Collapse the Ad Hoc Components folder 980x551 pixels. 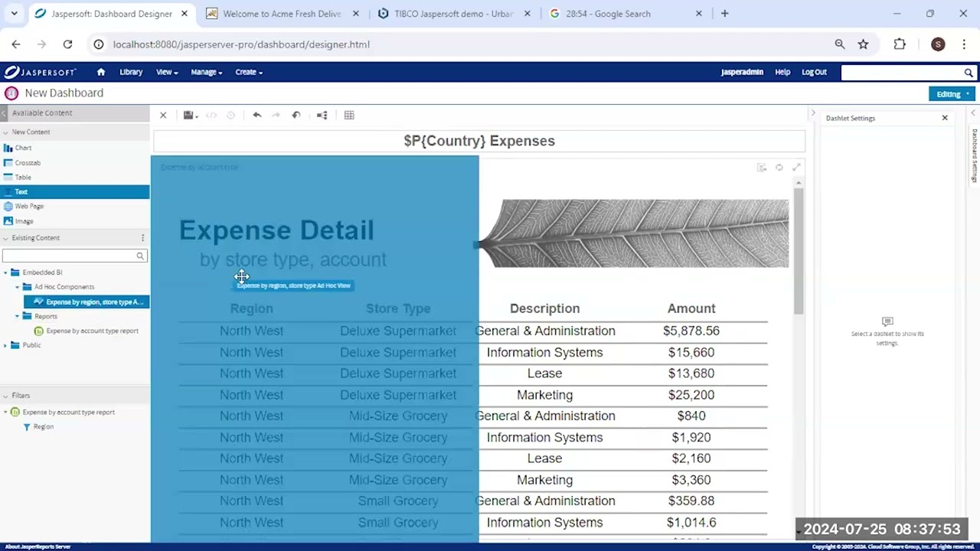[x=18, y=287]
